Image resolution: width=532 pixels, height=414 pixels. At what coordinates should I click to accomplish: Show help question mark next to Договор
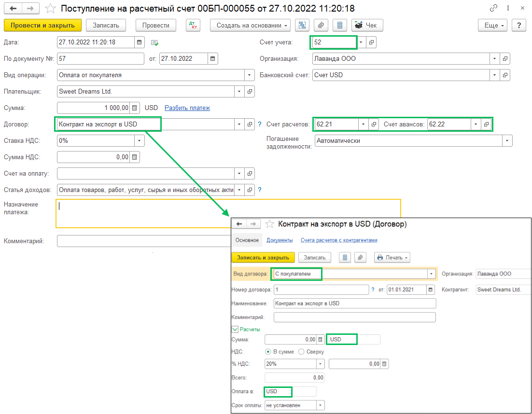pyautogui.click(x=260, y=124)
